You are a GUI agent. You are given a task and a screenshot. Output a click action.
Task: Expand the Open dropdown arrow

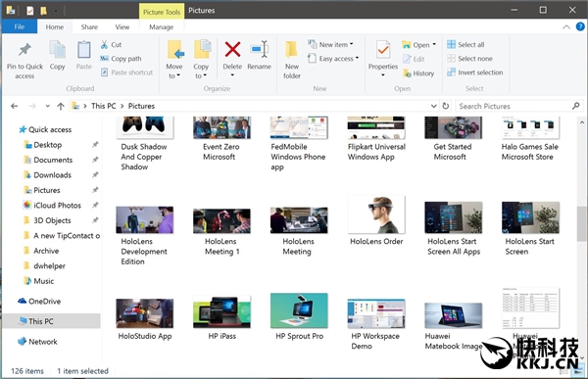click(434, 45)
